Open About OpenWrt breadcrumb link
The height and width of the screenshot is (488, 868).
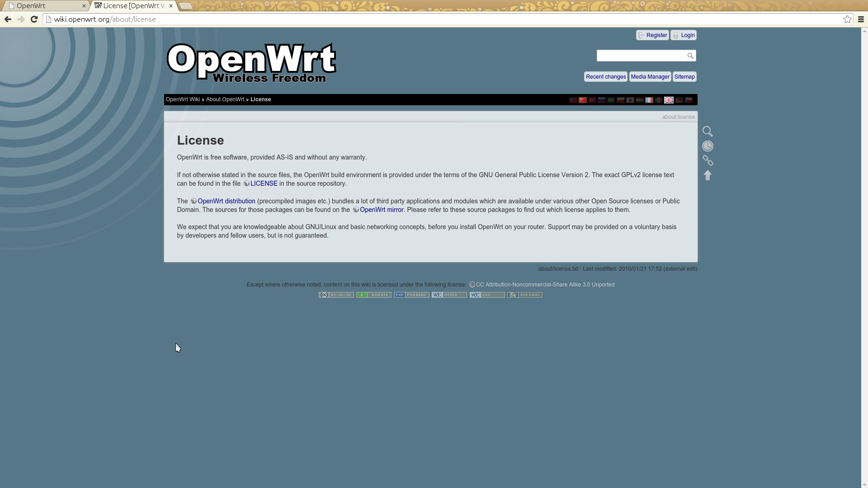tap(225, 99)
